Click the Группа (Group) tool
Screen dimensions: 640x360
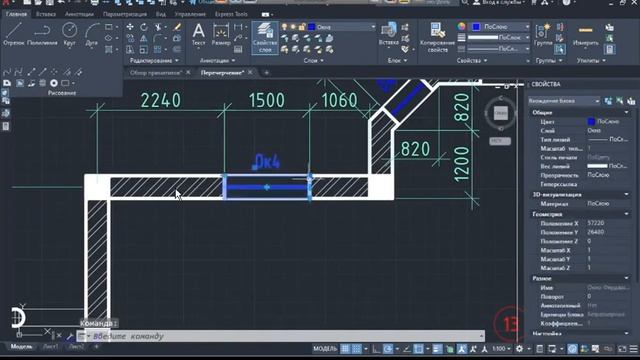543,34
